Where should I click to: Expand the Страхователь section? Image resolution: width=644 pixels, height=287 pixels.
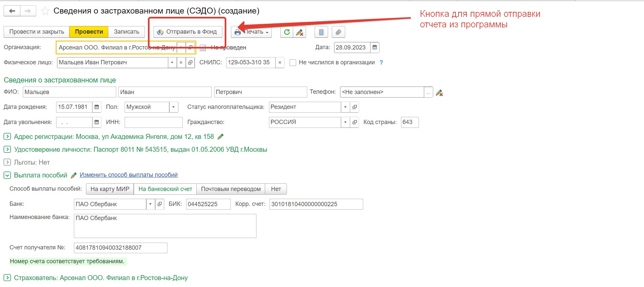7,278
